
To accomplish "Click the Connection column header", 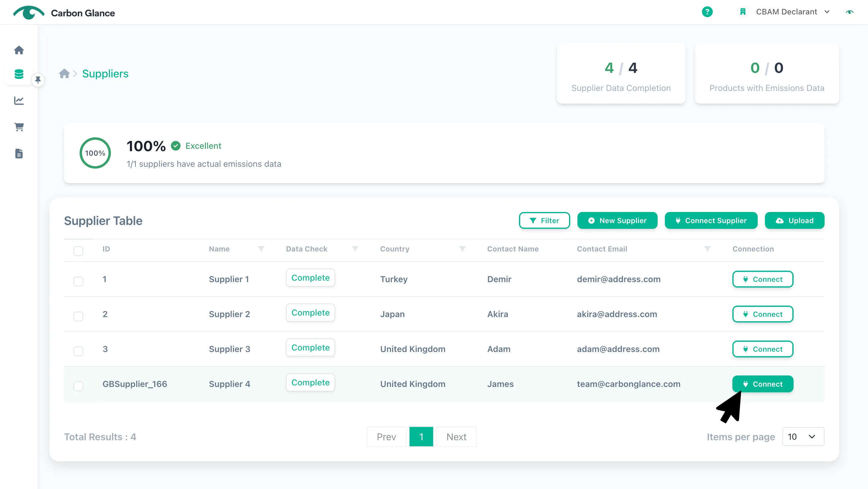I will click(x=753, y=249).
